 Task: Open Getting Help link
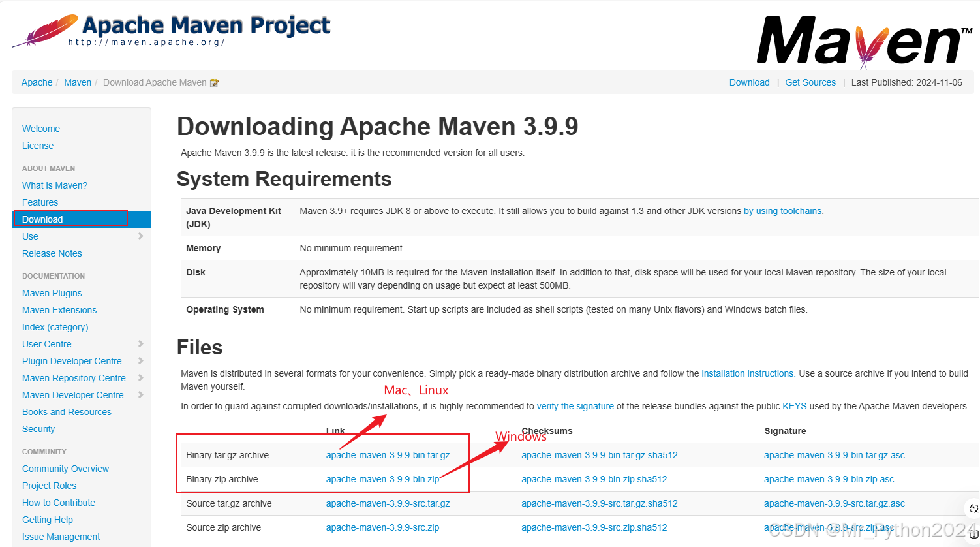pyautogui.click(x=48, y=520)
